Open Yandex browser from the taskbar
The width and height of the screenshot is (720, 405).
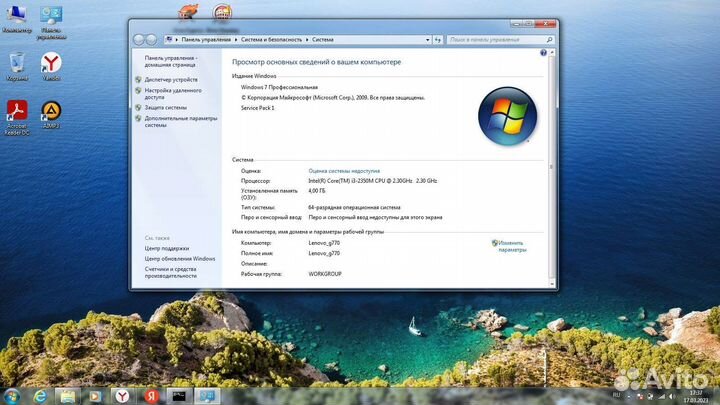pos(122,396)
